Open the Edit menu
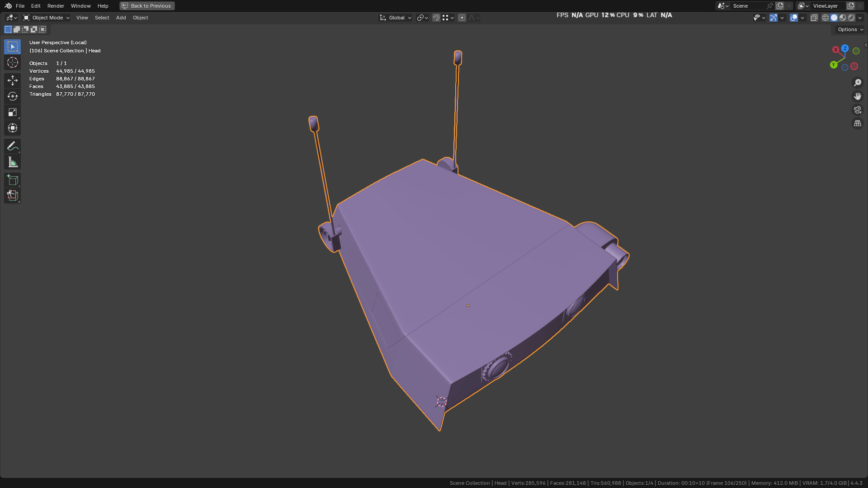The width and height of the screenshot is (868, 488). click(36, 6)
